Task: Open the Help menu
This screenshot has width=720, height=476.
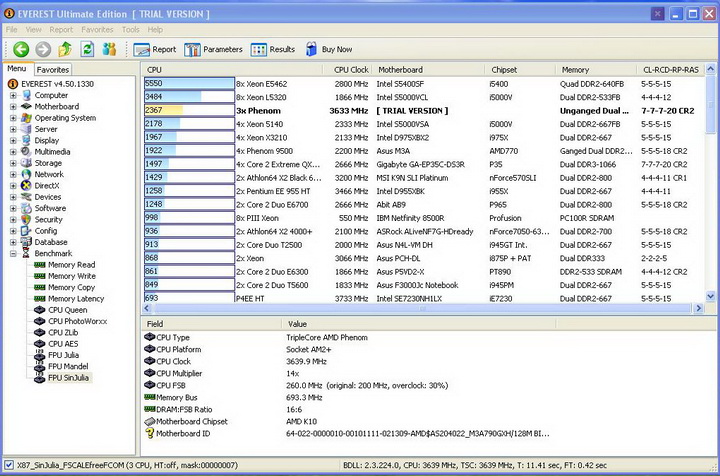Action: pos(155,29)
